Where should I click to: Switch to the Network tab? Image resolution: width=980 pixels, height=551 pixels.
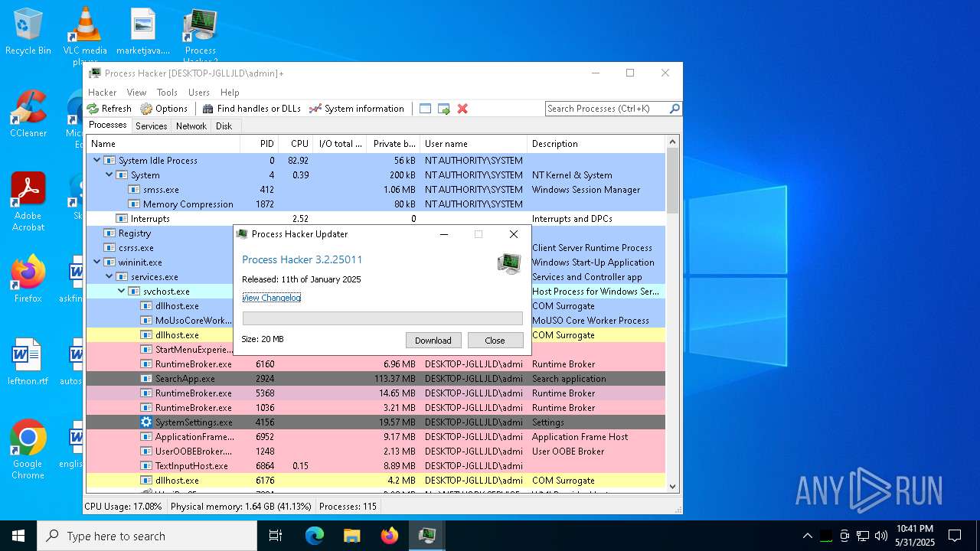191,126
